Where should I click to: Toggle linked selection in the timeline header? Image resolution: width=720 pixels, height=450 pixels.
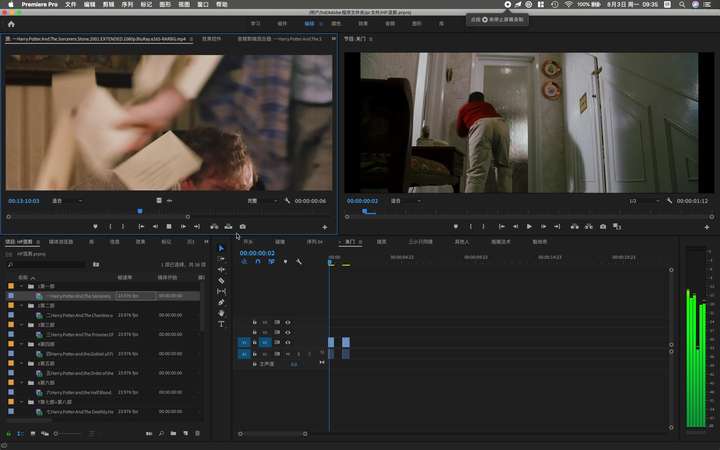pyautogui.click(x=271, y=262)
